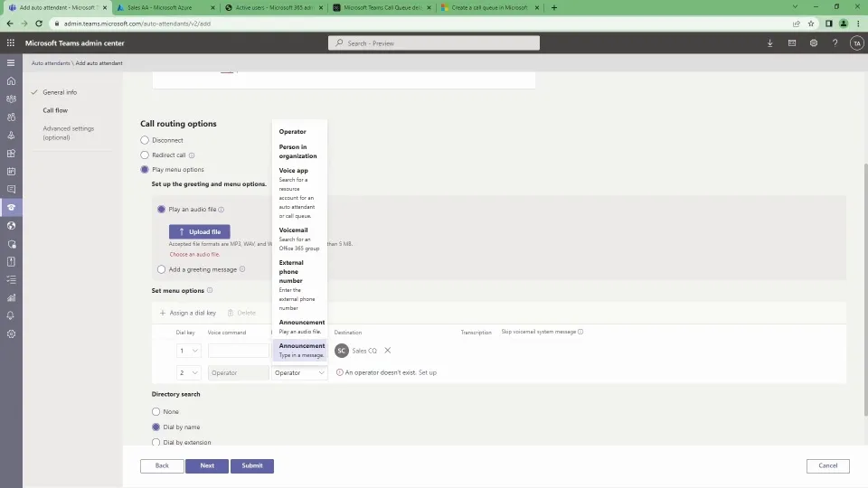Click the Submit button

(x=252, y=466)
